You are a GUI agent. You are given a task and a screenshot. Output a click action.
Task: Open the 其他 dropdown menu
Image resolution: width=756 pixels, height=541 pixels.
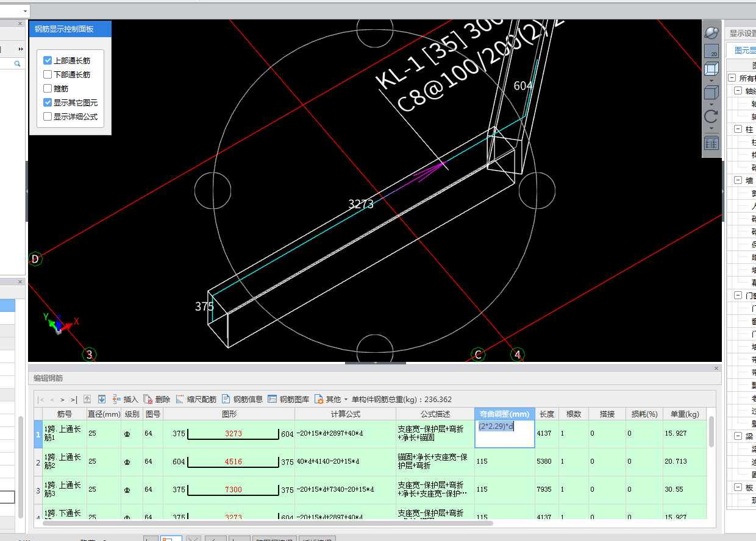330,400
